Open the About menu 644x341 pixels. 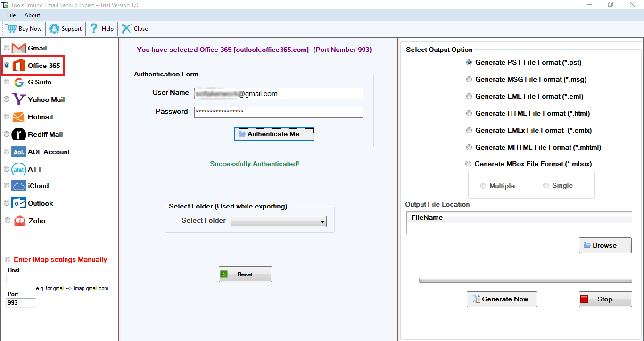pyautogui.click(x=33, y=15)
